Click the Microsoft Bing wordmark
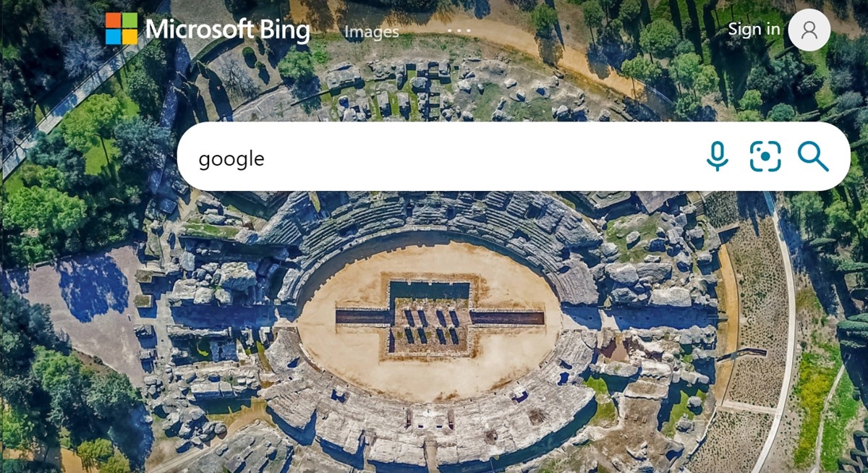Screen dimensions: 868x473 point(227,30)
